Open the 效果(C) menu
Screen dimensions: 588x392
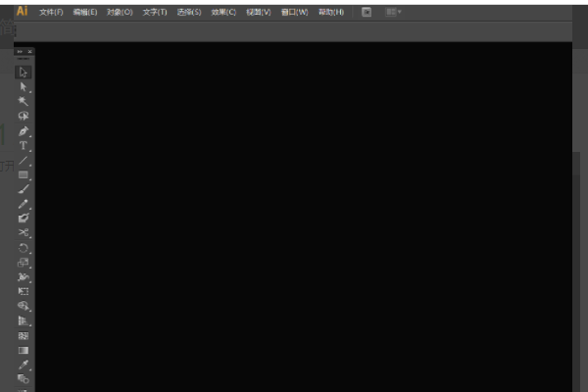[x=223, y=12]
